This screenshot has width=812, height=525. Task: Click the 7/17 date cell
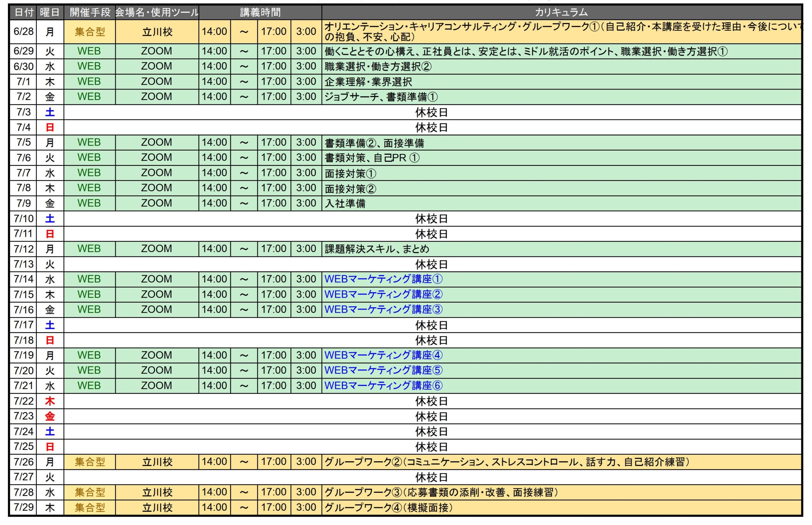pos(23,325)
